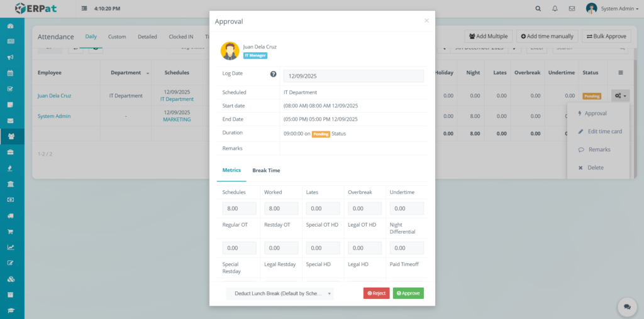Image resolution: width=644 pixels, height=319 pixels.
Task: Open the System Admin employee link in table
Action: pyautogui.click(x=54, y=116)
